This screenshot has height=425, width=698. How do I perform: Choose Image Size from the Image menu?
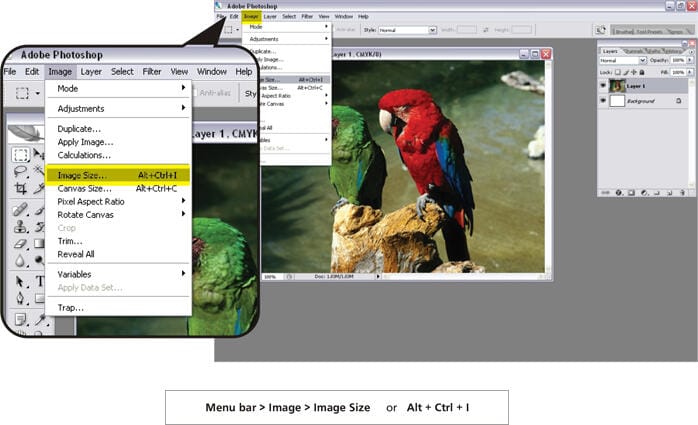pyautogui.click(x=85, y=175)
